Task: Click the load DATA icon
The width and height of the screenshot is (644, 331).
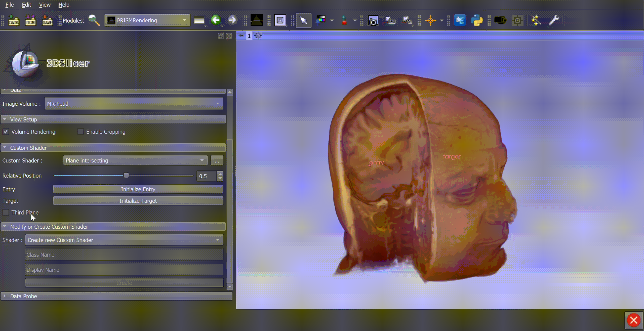Action: tap(14, 20)
